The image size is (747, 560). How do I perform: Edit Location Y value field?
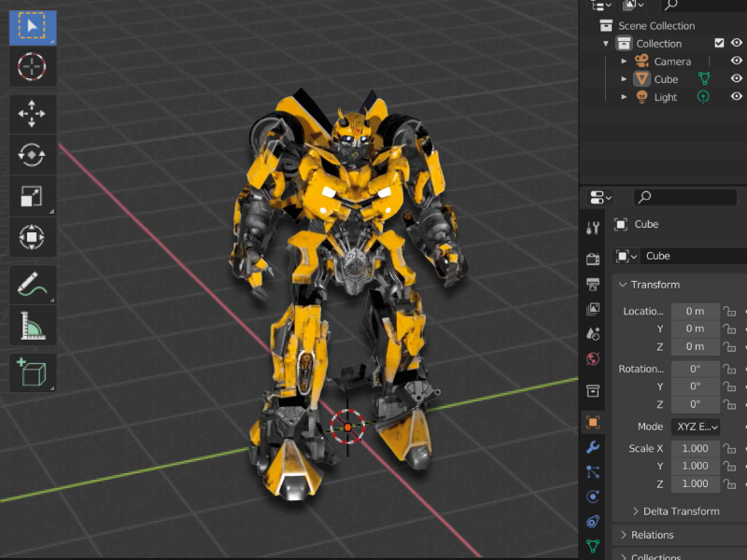(x=695, y=329)
